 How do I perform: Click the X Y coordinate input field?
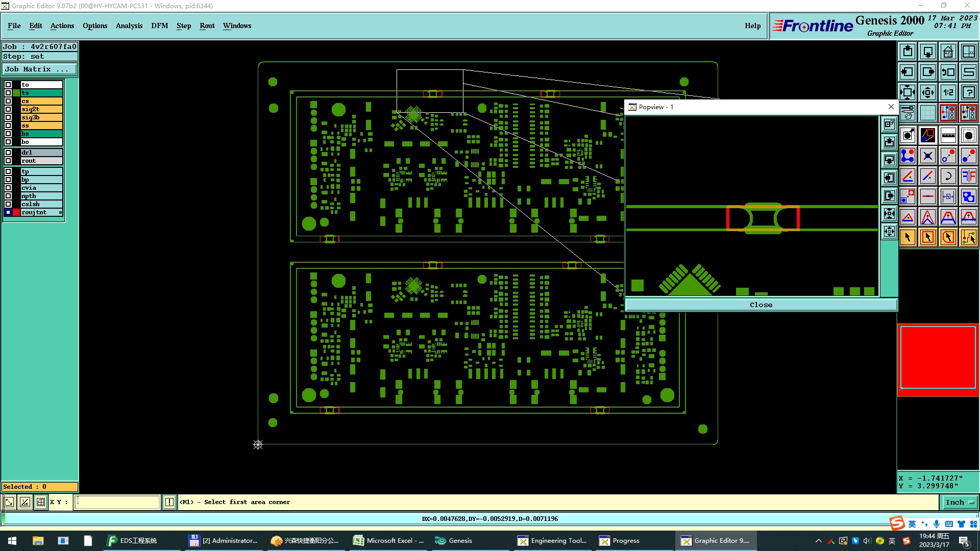(x=117, y=502)
